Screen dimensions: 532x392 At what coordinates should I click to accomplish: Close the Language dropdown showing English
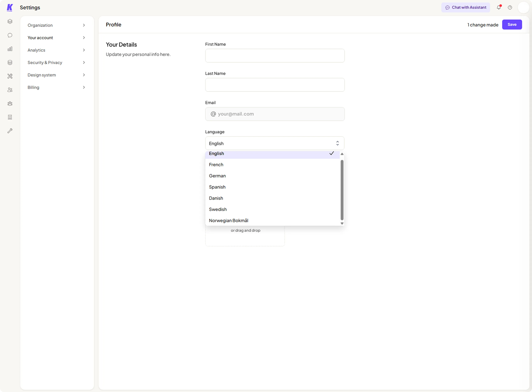point(275,143)
